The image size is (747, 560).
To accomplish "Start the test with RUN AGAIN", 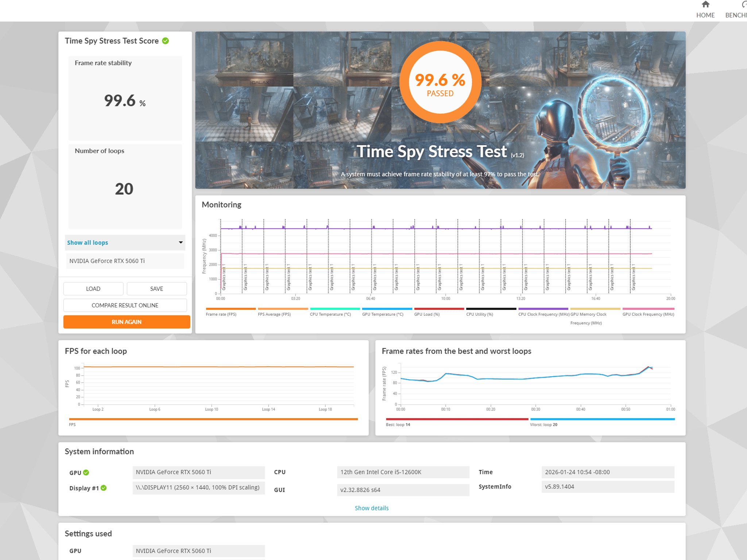I will (127, 322).
